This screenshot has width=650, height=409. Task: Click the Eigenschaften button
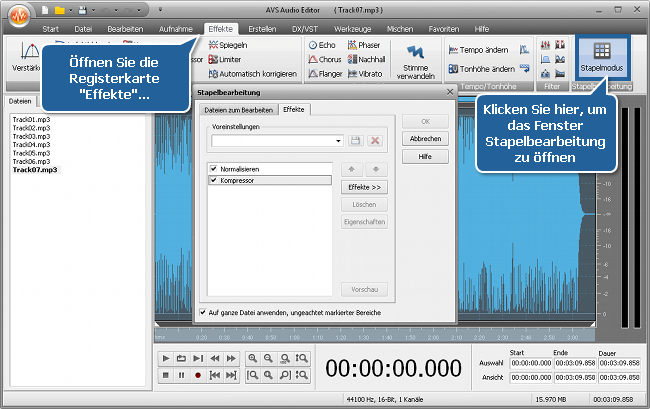pyautogui.click(x=364, y=222)
